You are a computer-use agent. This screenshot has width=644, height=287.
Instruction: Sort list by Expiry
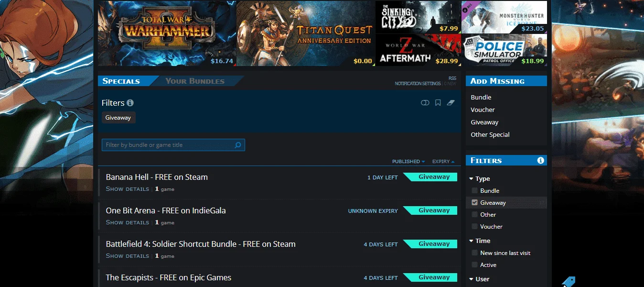pyautogui.click(x=443, y=161)
